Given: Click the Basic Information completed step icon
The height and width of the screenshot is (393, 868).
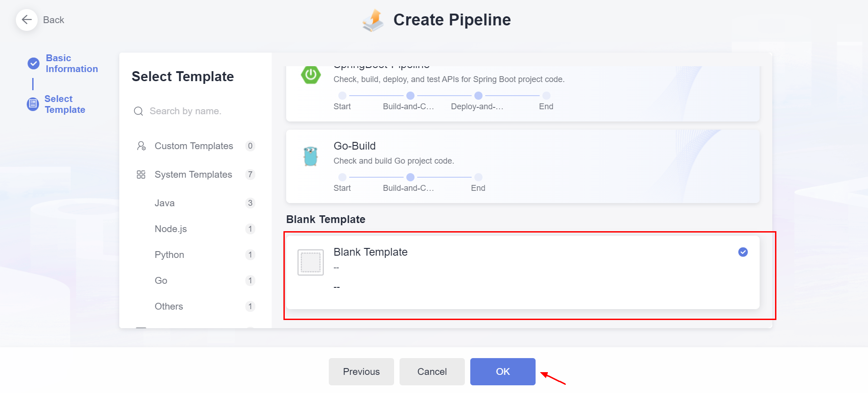Looking at the screenshot, I should pyautogui.click(x=34, y=63).
